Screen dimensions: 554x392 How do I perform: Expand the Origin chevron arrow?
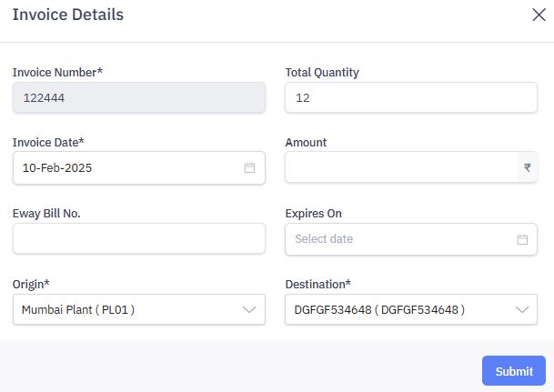[249, 310]
